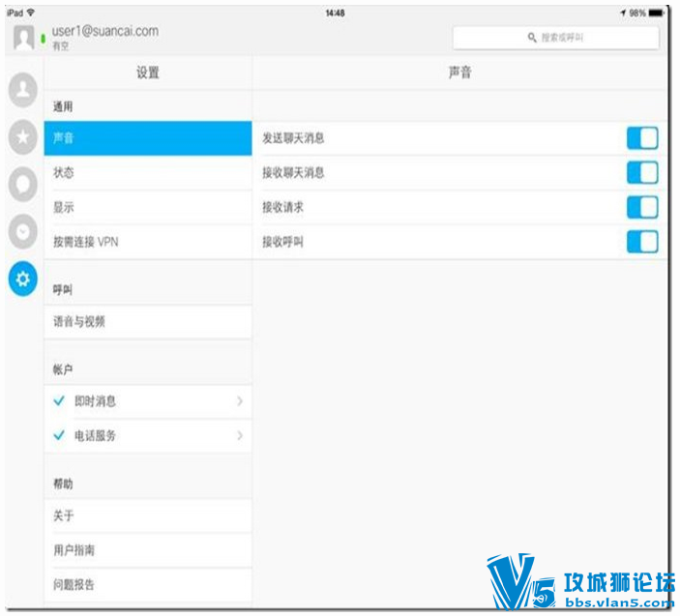Tap the 设置 panel title
This screenshot has width=680, height=616.
click(x=148, y=73)
